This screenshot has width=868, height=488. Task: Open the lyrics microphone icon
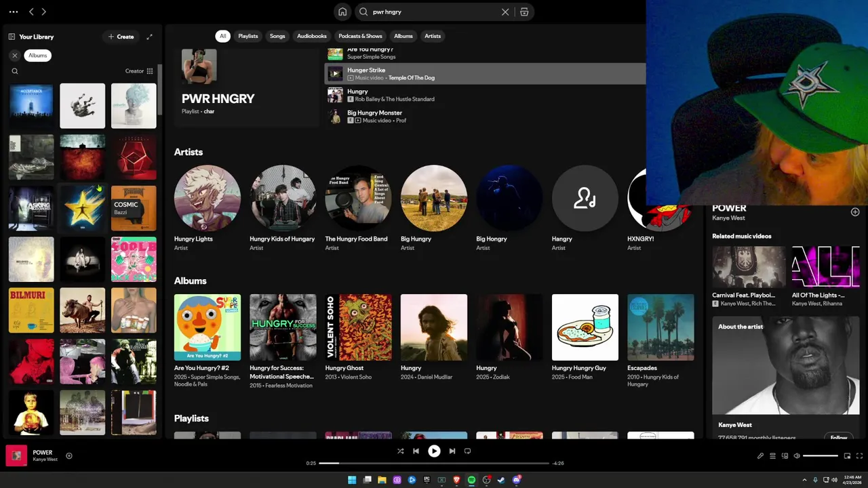[760, 456]
